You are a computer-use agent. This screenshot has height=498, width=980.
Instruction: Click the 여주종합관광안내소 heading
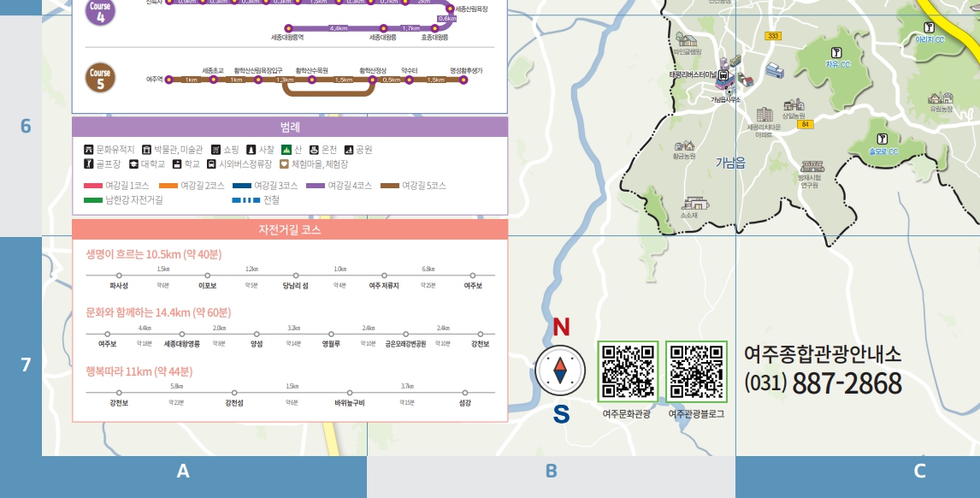pos(823,354)
